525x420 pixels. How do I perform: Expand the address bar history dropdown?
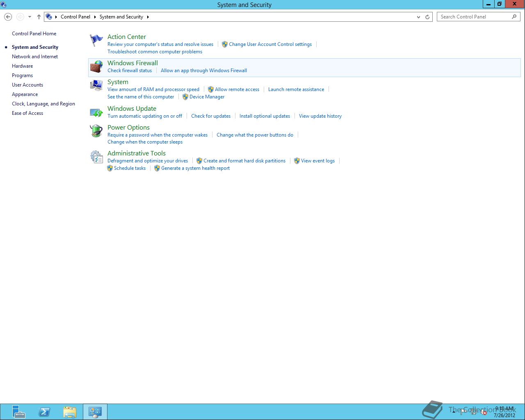tap(418, 17)
